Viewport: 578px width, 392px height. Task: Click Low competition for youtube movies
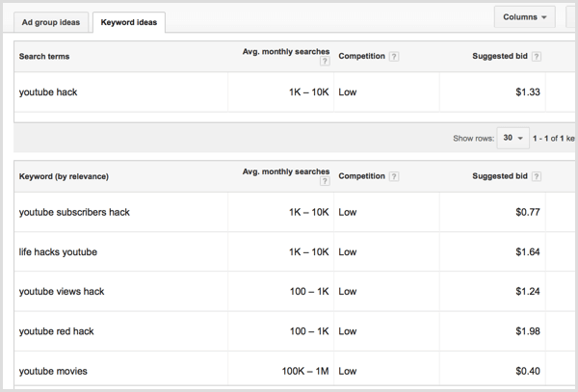(x=348, y=371)
